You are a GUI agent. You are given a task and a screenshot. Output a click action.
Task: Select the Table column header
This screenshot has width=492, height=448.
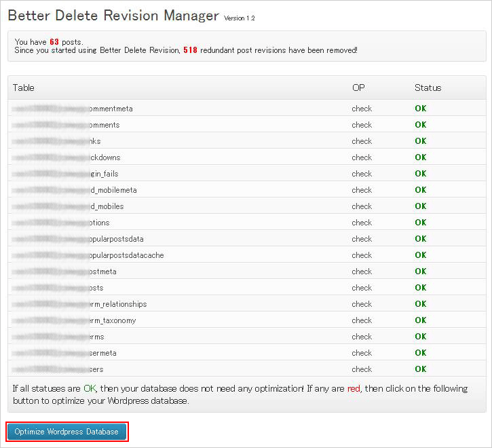coord(24,88)
